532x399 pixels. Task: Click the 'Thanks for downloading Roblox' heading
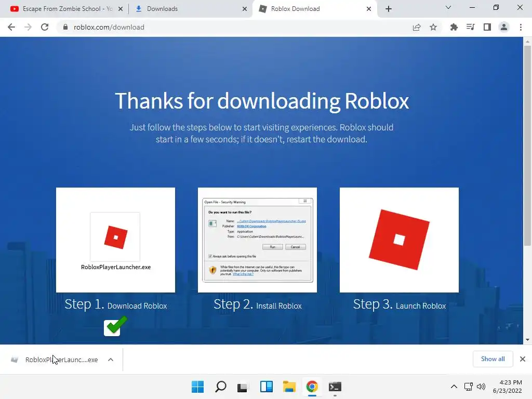(262, 101)
